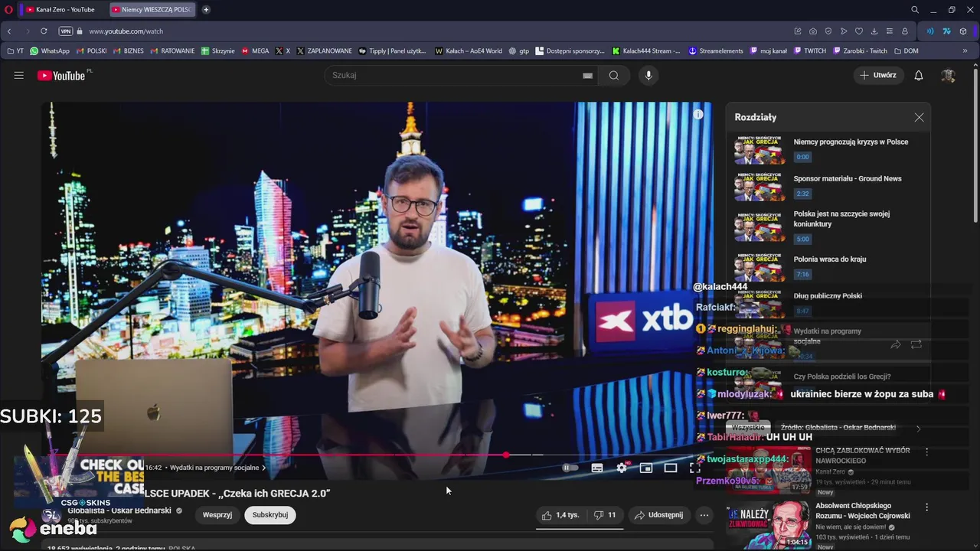Go back using the browser back arrow

pyautogui.click(x=9, y=31)
